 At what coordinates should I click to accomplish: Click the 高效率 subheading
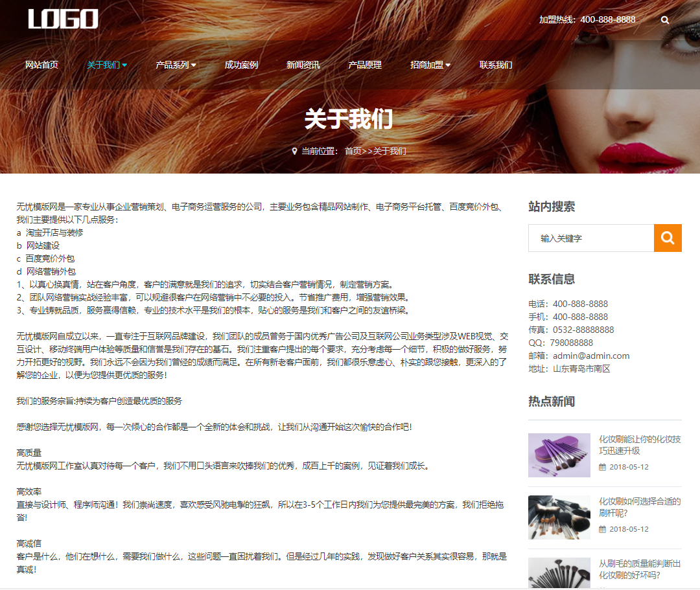pos(29,492)
